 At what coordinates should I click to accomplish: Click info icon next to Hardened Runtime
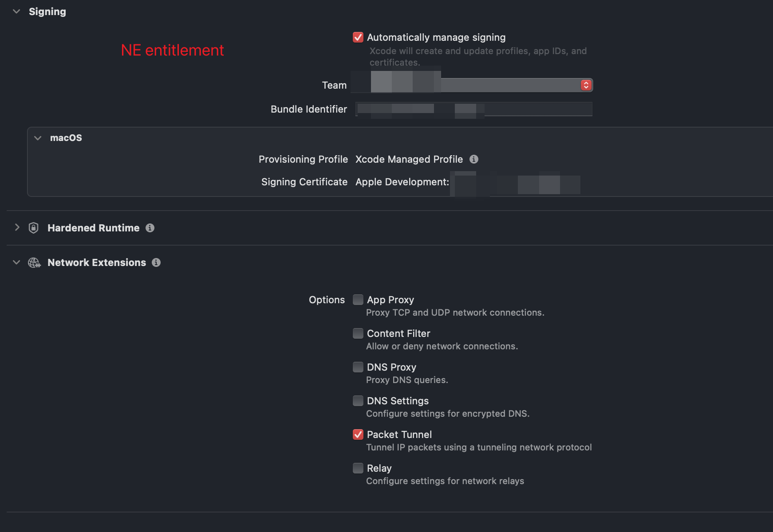pyautogui.click(x=150, y=228)
